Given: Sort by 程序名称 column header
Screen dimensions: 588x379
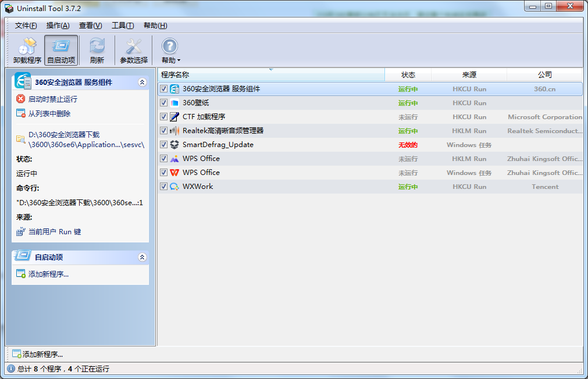Looking at the screenshot, I should (271, 74).
